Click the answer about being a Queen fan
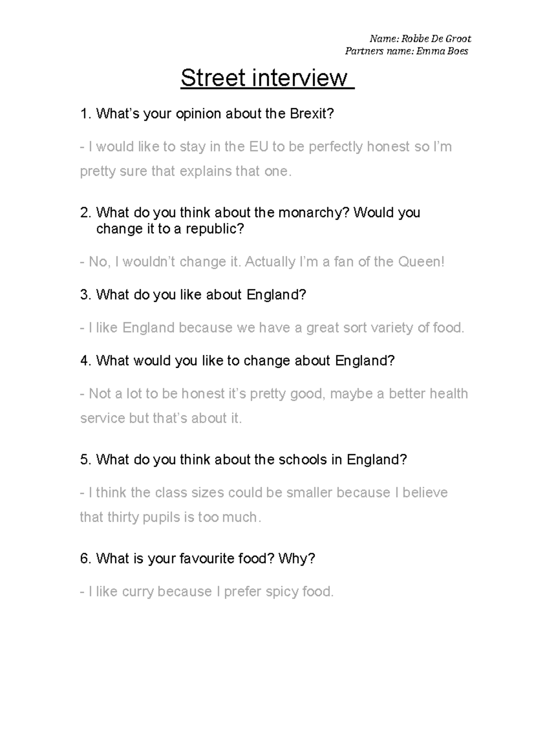This screenshot has width=534, height=756. click(x=262, y=262)
